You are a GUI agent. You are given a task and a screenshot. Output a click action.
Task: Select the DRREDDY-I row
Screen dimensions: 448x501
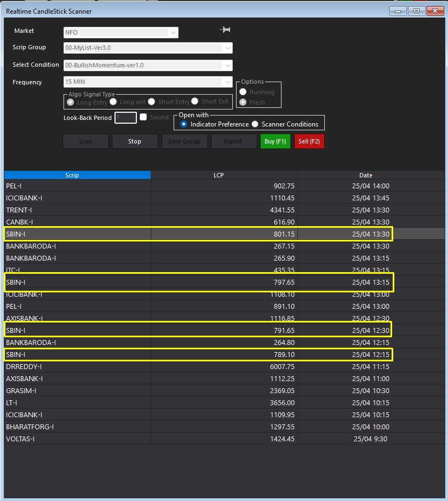click(225, 367)
